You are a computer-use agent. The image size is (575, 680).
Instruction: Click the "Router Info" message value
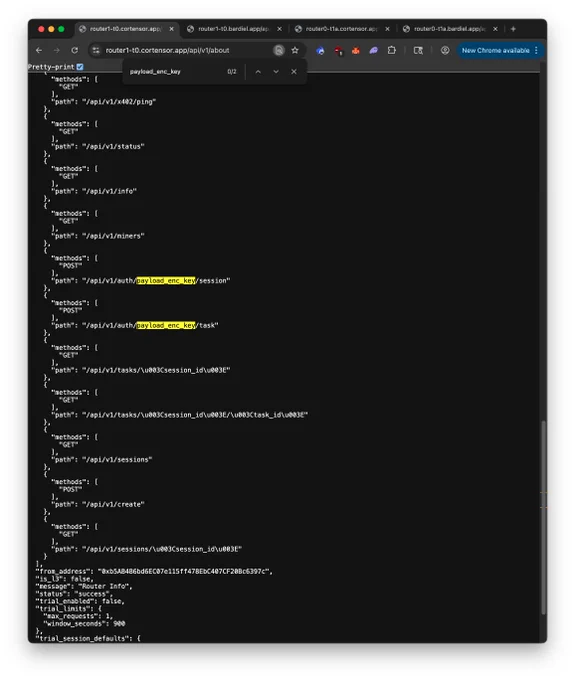coord(103,586)
